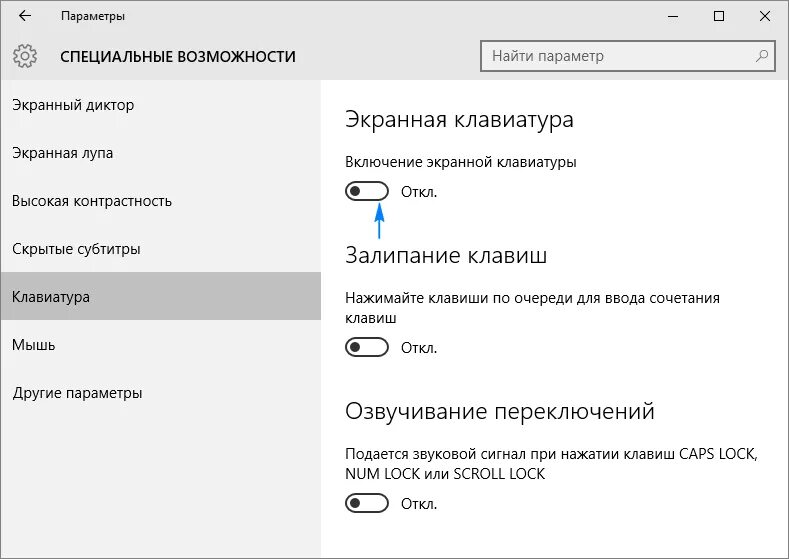
Task: Go to Скрытые субтитры section
Action: pyautogui.click(x=76, y=249)
